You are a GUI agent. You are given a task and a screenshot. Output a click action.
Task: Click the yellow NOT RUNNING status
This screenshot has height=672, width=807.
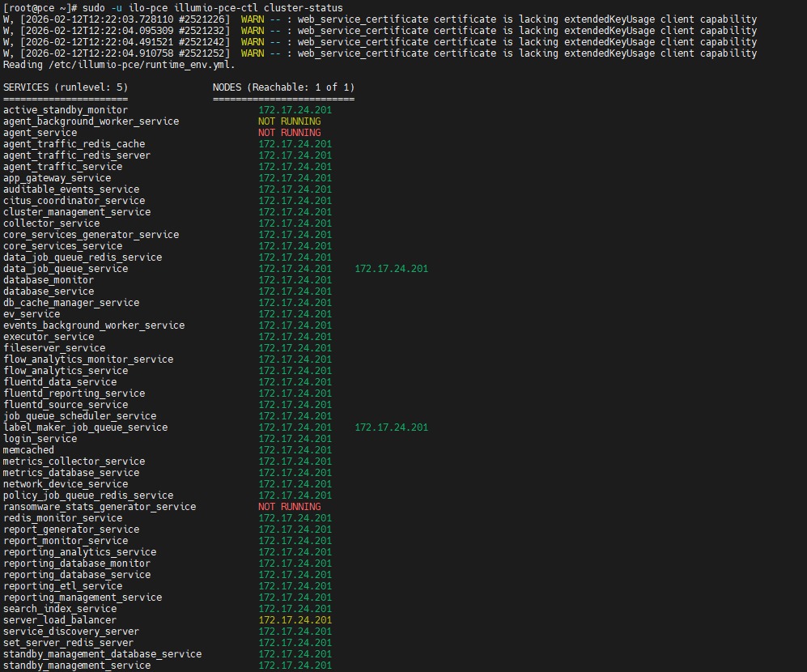click(289, 121)
